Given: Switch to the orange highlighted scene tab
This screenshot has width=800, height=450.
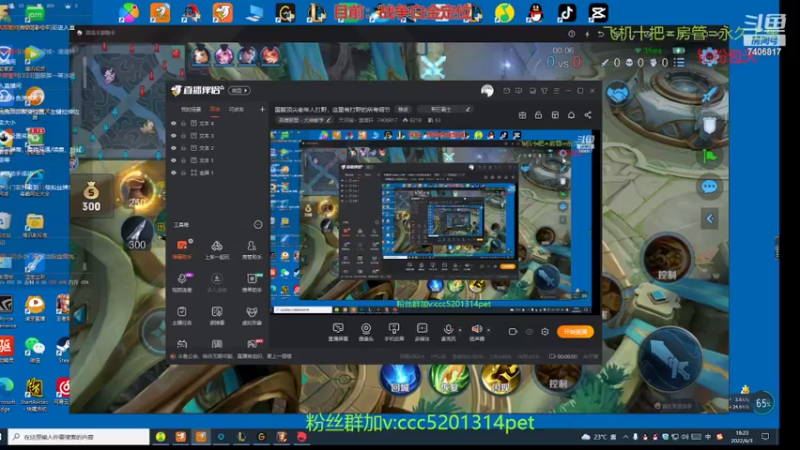Looking at the screenshot, I should coord(215,109).
